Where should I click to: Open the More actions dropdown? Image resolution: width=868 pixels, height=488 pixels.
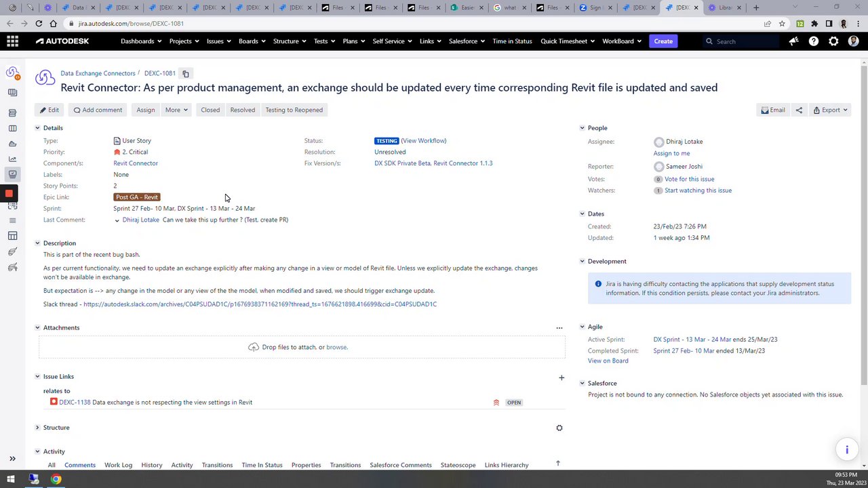tap(176, 110)
